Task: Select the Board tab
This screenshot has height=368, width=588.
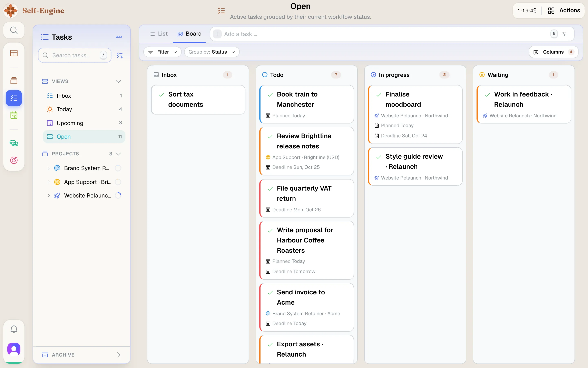Action: [x=189, y=34]
